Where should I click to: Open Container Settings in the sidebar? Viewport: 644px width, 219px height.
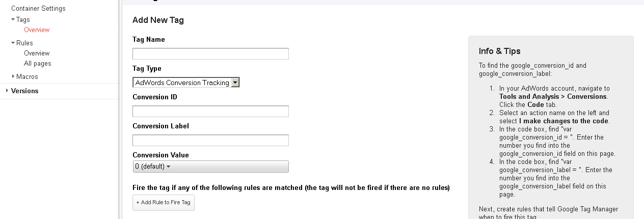(x=38, y=8)
